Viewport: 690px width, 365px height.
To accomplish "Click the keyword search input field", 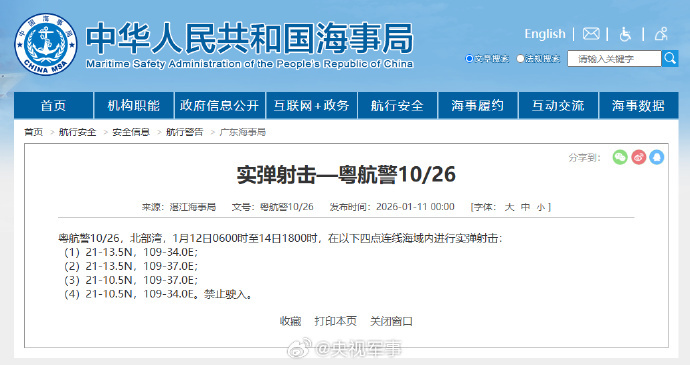I will pos(614,59).
